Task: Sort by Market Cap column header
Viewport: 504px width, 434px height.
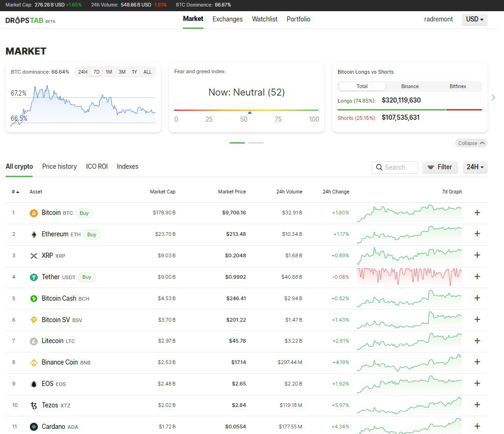Action: coord(163,192)
